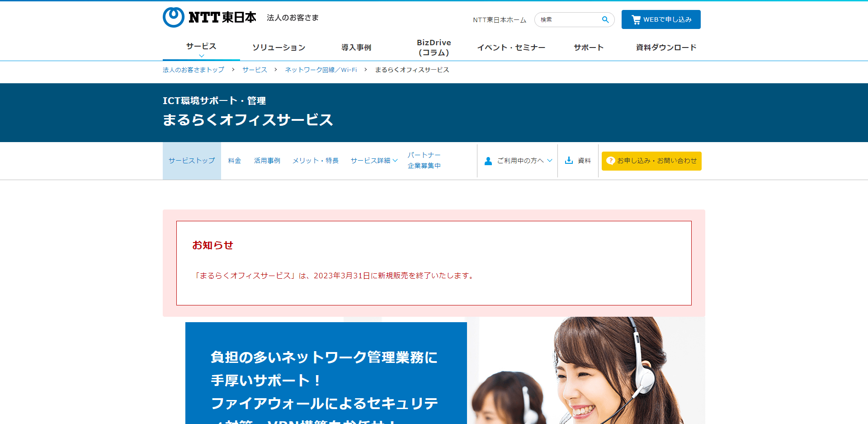
Task: Open パートナー企業募集中 link
Action: [x=424, y=160]
